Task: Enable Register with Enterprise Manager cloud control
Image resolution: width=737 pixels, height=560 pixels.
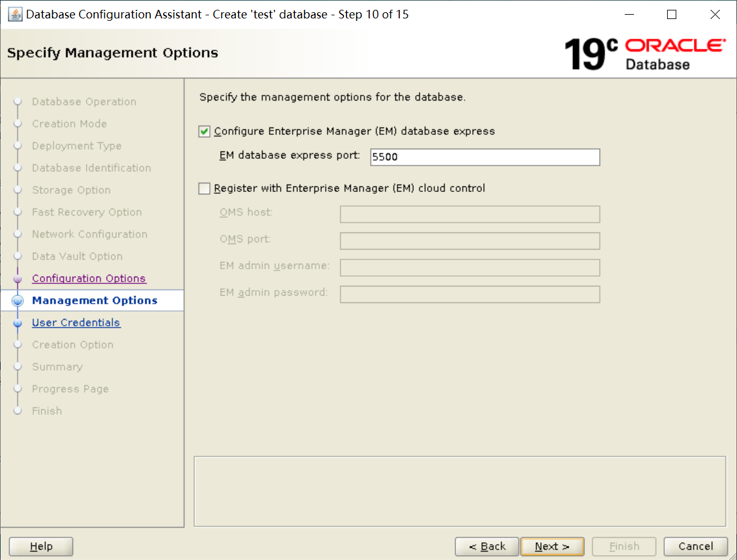Action: [204, 189]
